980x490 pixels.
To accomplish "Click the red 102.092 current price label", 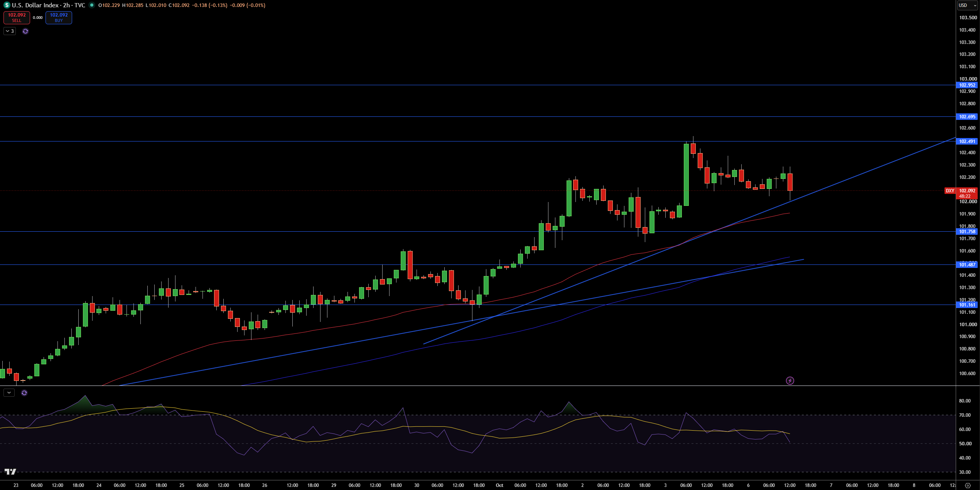I will [967, 191].
